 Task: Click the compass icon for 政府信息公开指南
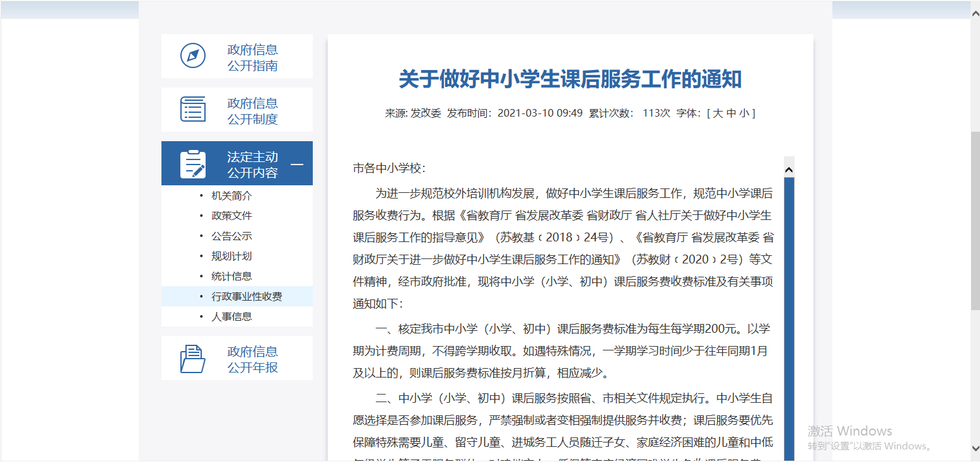tap(193, 56)
